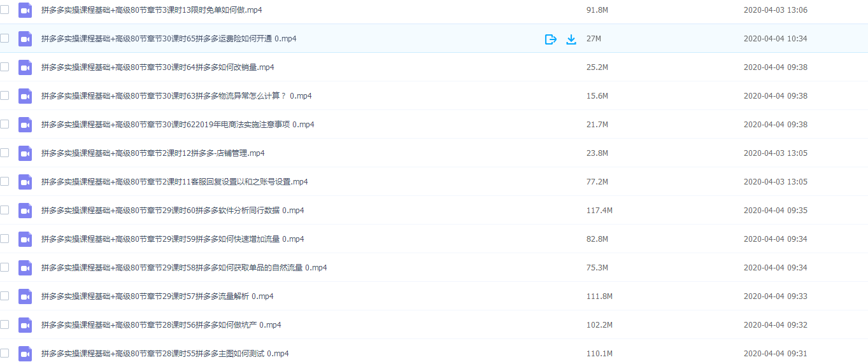Open file name 课时12拼多多-店铺管理.mp4
Image resolution: width=868 pixels, height=362 pixels.
pos(153,153)
